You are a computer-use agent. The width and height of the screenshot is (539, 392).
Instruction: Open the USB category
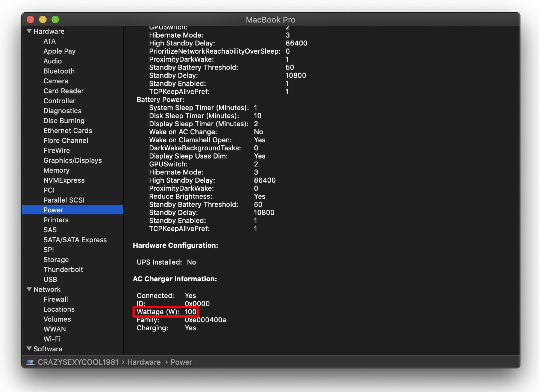click(x=50, y=279)
